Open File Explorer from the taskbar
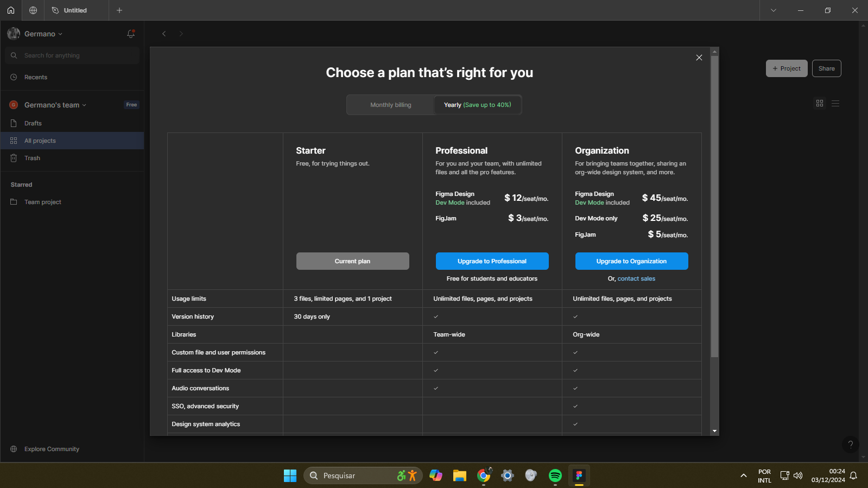This screenshot has width=868, height=488. click(x=460, y=476)
